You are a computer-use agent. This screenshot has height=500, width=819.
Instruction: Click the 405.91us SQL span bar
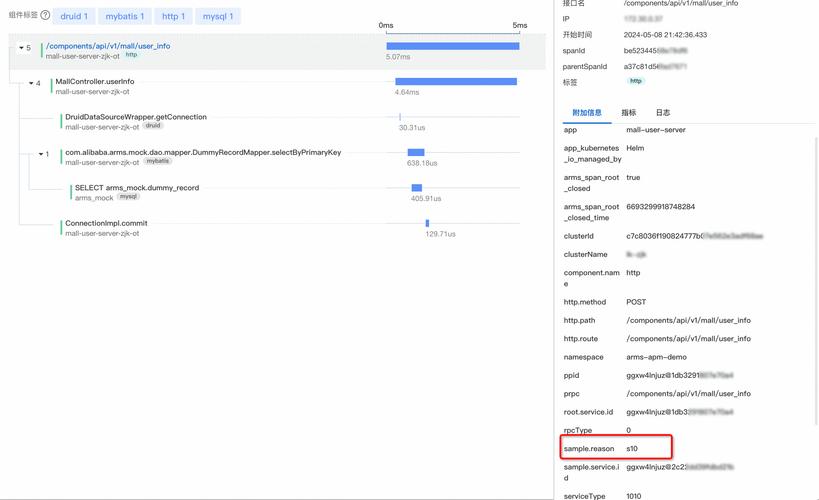(x=417, y=188)
